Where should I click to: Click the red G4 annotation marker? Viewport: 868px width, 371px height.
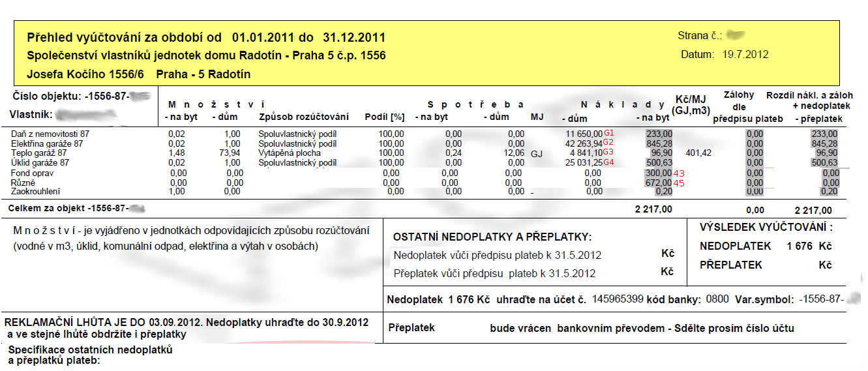pos(609,162)
